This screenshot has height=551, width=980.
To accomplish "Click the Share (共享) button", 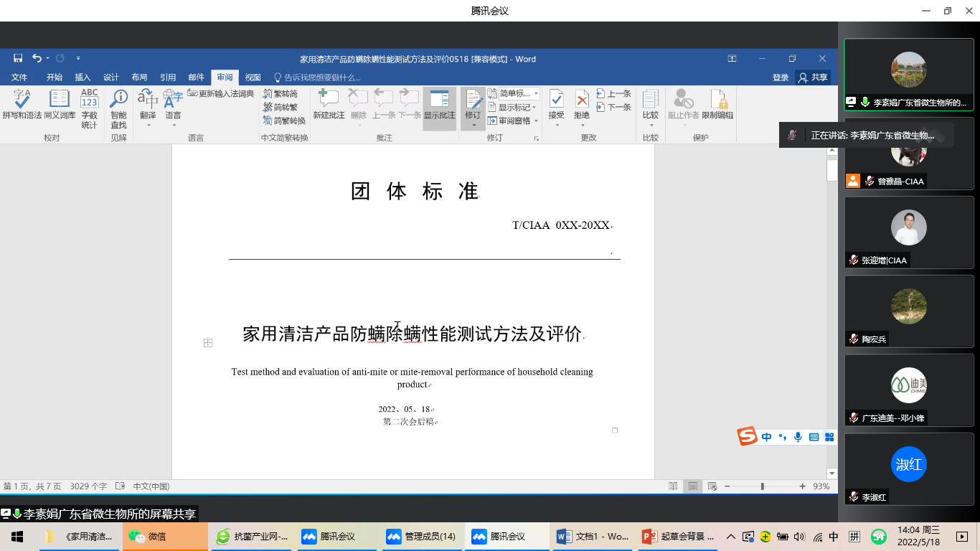I will pyautogui.click(x=813, y=77).
